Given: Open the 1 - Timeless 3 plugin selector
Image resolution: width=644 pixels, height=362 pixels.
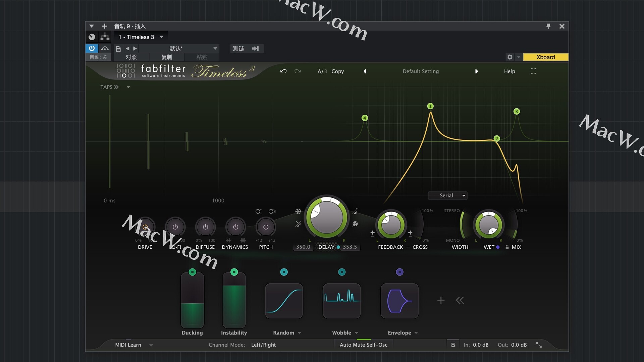Looking at the screenshot, I should point(141,37).
